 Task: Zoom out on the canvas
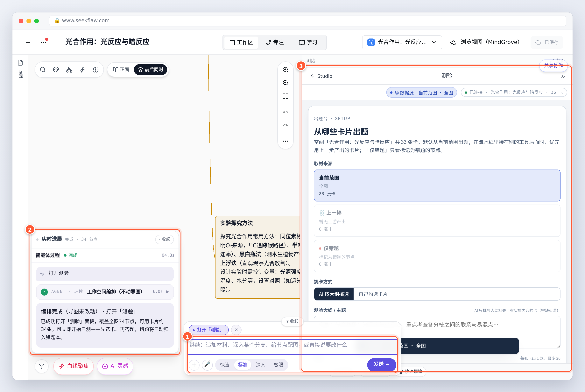click(285, 83)
